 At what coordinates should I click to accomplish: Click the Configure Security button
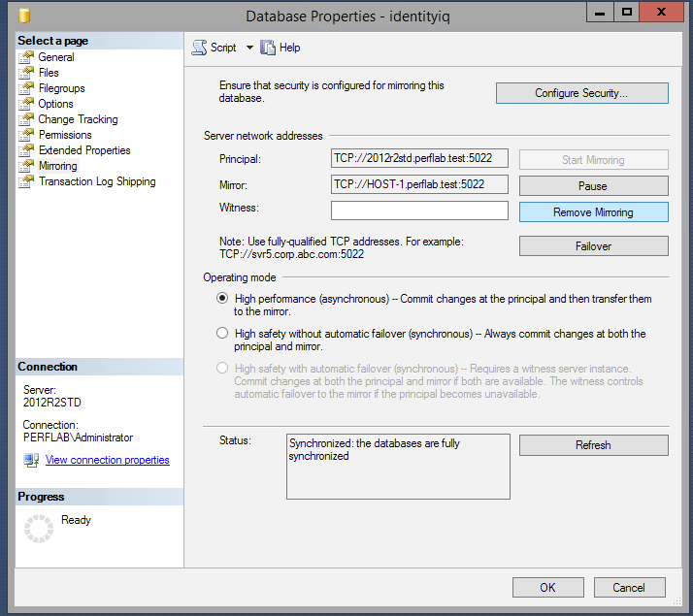[x=581, y=93]
